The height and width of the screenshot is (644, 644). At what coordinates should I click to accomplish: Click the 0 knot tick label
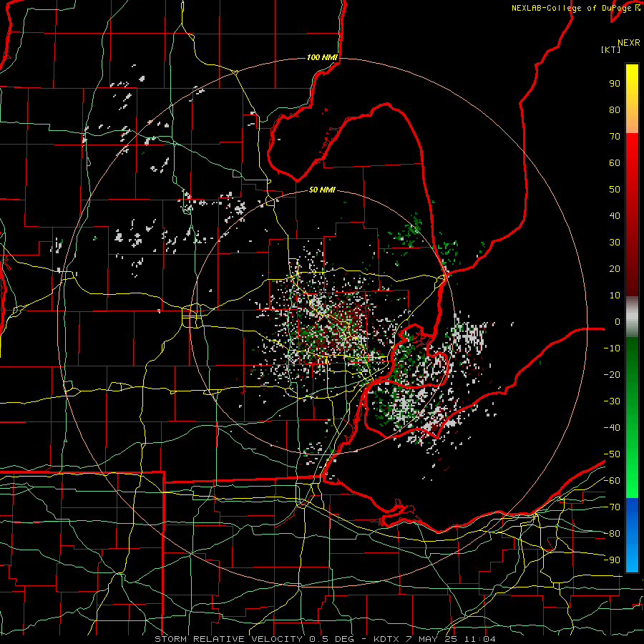point(618,321)
